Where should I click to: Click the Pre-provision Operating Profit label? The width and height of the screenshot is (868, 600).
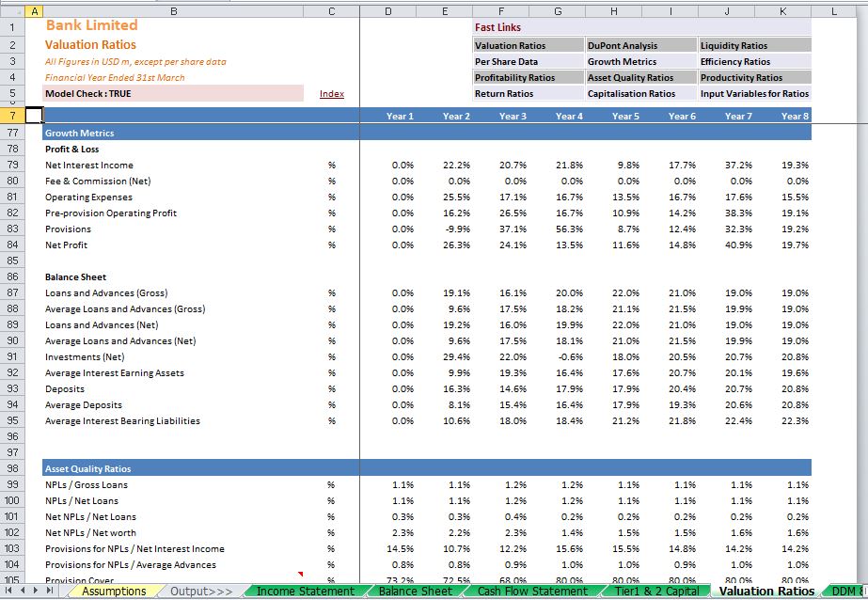click(111, 213)
